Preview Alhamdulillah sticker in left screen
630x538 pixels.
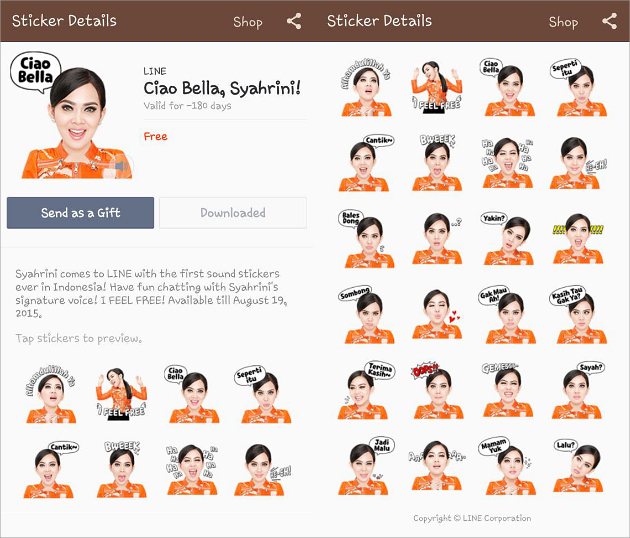tap(51, 395)
